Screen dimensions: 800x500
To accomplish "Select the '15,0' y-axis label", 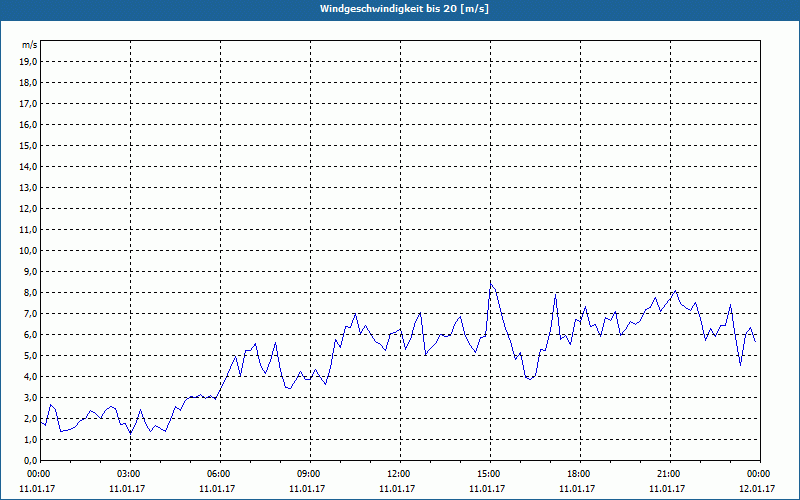I will [29, 145].
